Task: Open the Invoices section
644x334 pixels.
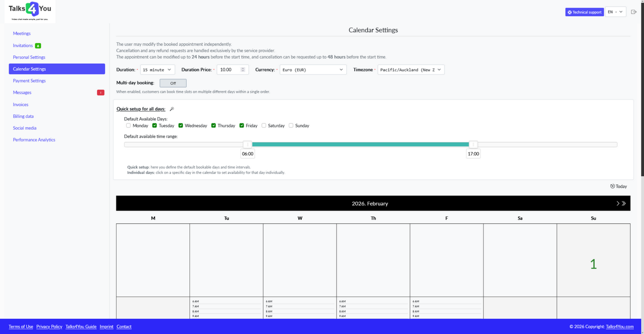Action: coord(21,104)
